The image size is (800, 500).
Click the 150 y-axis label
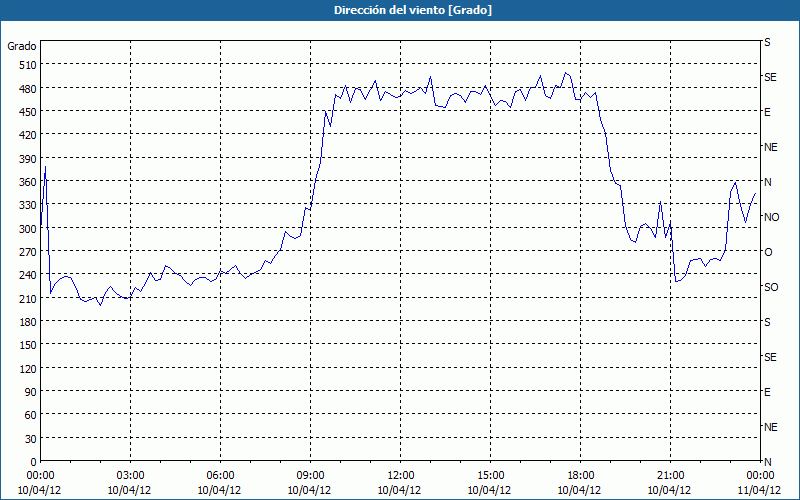point(28,345)
